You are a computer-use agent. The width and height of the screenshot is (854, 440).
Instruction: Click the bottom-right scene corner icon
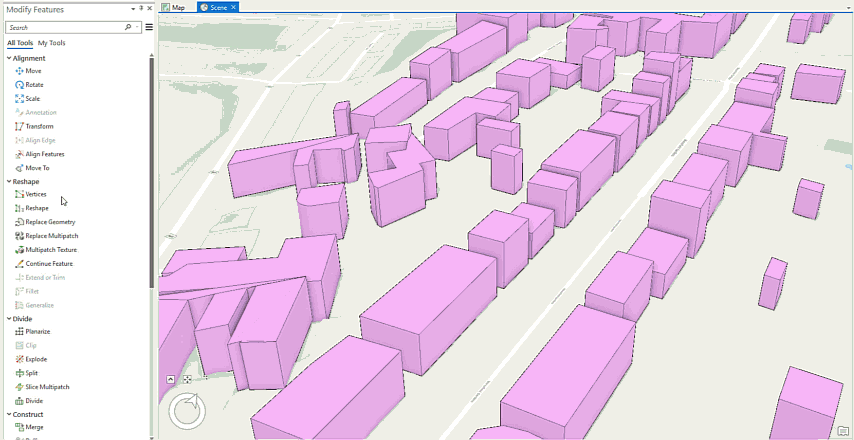coord(843,431)
